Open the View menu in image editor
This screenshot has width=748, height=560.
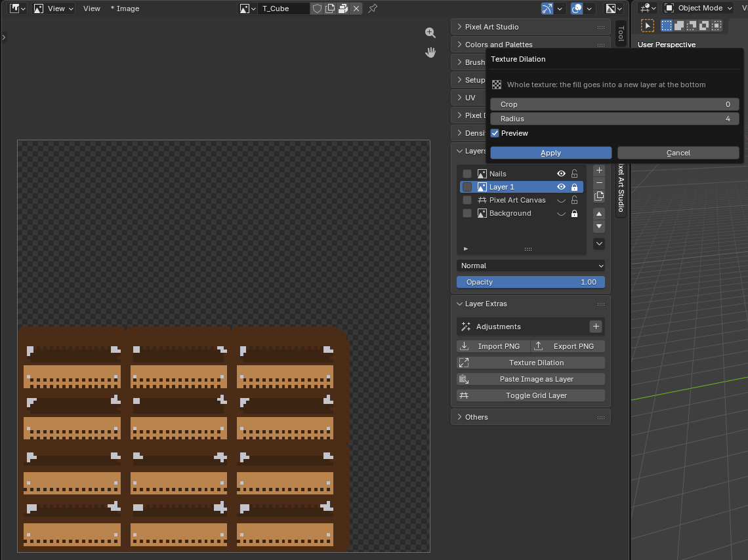pos(92,9)
